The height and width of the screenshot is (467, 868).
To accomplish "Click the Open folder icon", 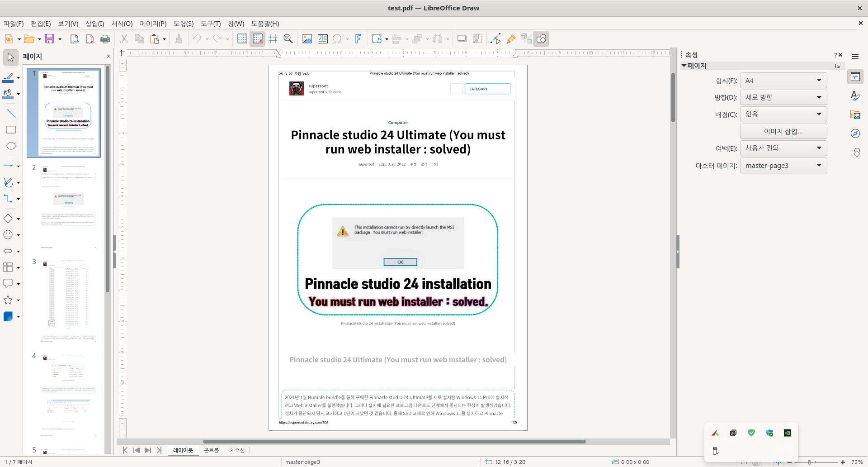I will (29, 39).
